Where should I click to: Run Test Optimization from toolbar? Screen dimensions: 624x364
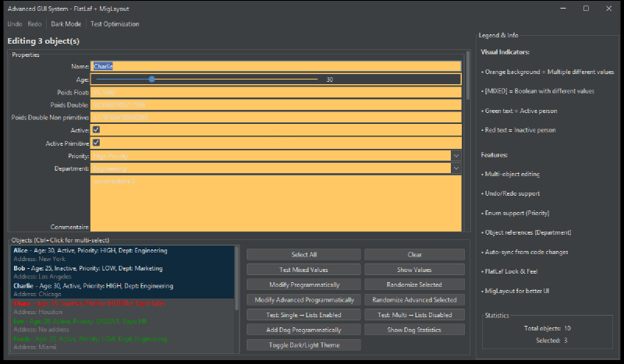click(x=115, y=24)
